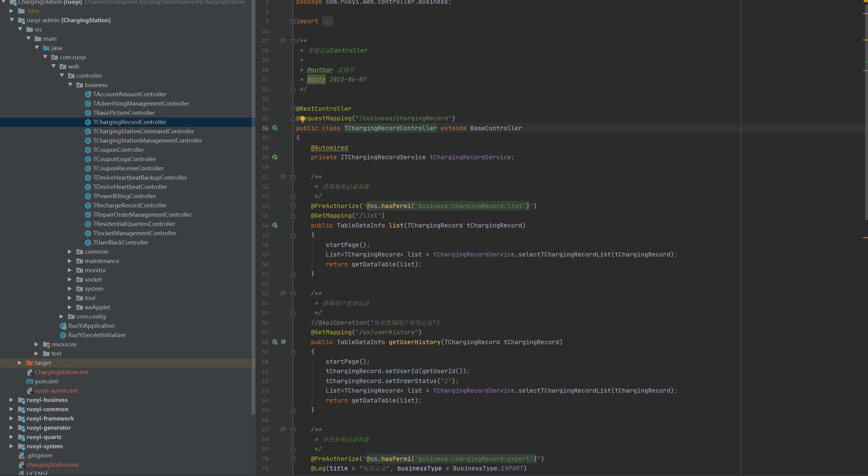Expand the monitor package
Viewport: 868px width, 476px height.
point(70,270)
